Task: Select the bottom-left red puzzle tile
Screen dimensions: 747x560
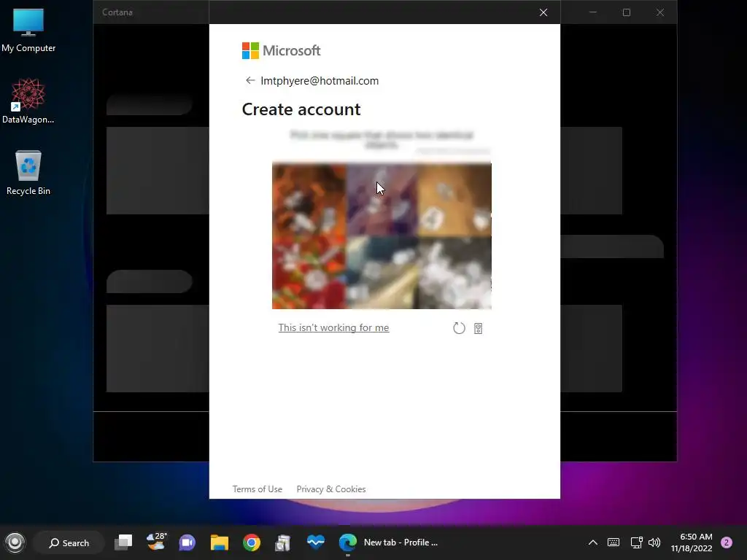Action: tap(309, 273)
